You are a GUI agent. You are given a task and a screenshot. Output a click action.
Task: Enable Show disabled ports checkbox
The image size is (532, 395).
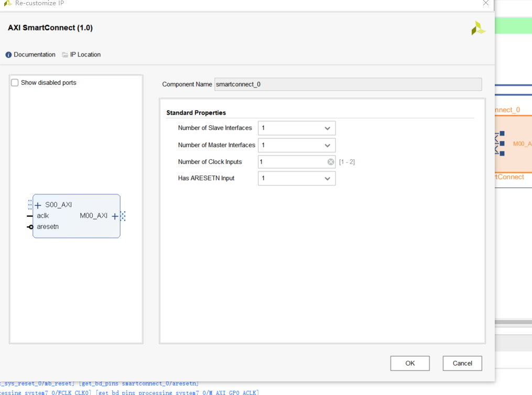click(x=15, y=83)
